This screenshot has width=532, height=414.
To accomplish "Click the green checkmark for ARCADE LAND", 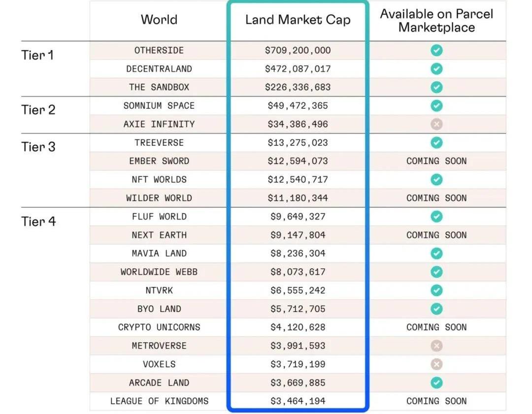I will pyautogui.click(x=436, y=382).
